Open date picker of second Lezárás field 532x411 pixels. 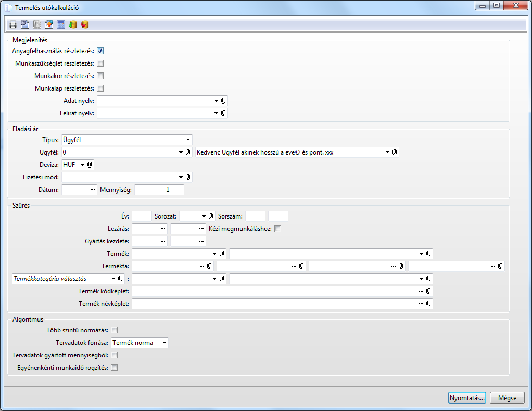[x=201, y=229]
